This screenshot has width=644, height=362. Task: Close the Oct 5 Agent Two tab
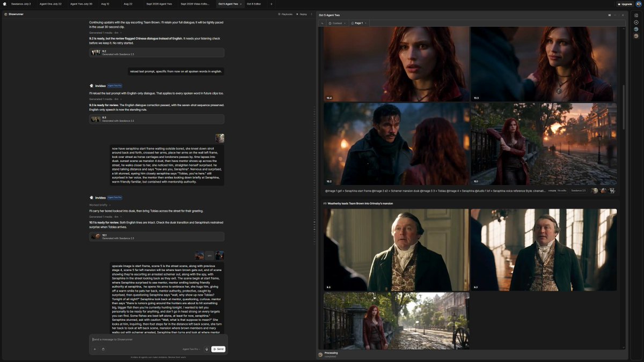point(240,4)
